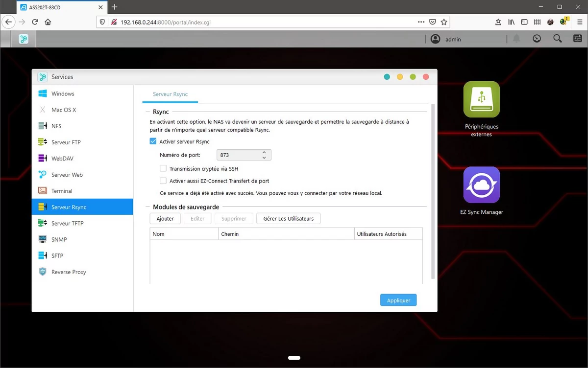Click the desktop page indicator pill
588x368 pixels.
294,358
